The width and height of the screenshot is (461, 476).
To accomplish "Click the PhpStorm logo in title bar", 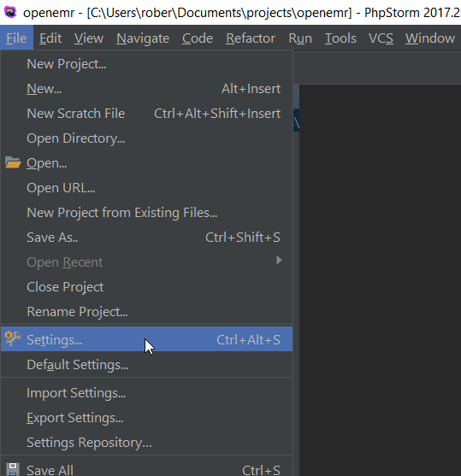I will point(10,12).
